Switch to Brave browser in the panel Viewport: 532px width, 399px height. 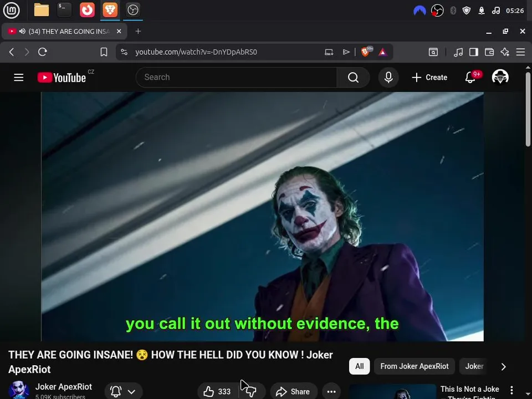coord(110,10)
